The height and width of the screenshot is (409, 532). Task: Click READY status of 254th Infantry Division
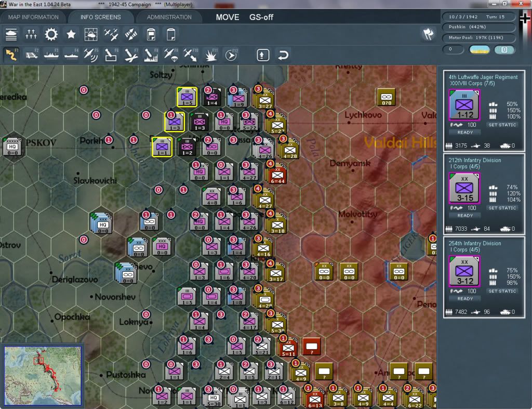(465, 299)
